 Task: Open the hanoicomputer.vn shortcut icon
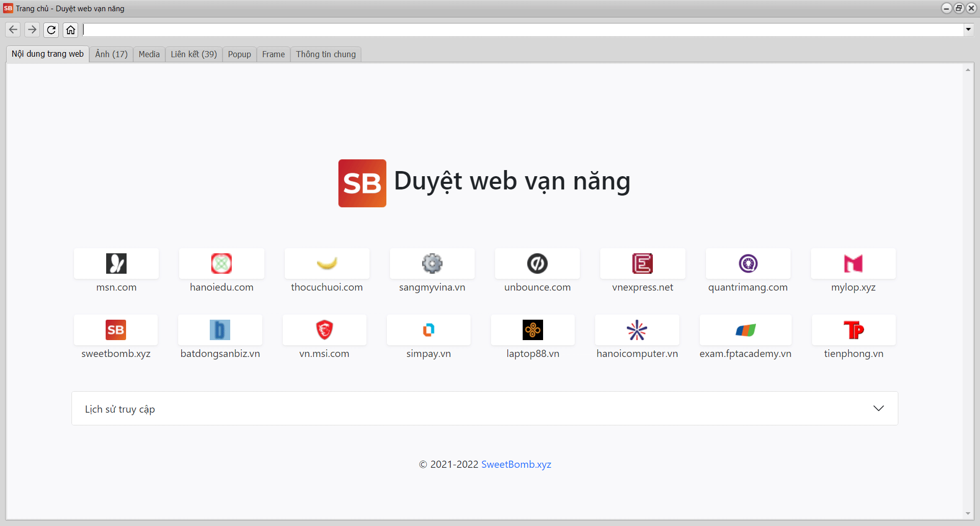(637, 330)
